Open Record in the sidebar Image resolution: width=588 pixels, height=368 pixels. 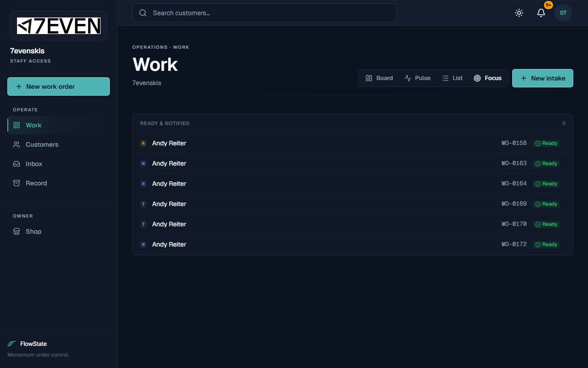pyautogui.click(x=58, y=183)
